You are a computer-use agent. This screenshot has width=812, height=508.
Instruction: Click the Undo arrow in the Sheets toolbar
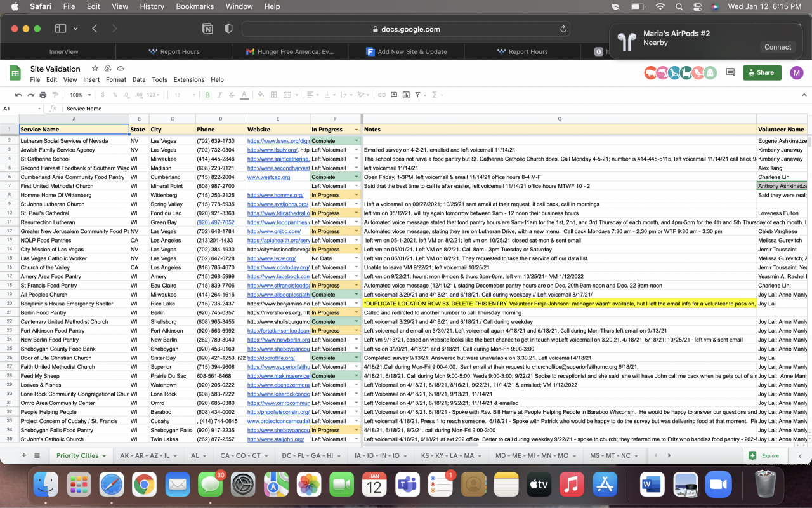[18, 95]
